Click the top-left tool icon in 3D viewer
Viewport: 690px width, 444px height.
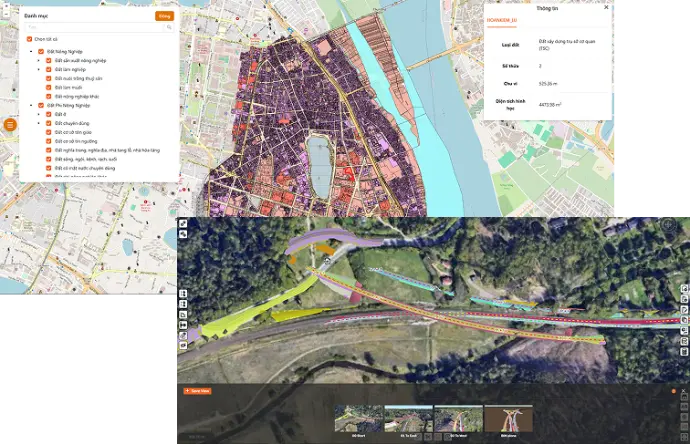183,223
